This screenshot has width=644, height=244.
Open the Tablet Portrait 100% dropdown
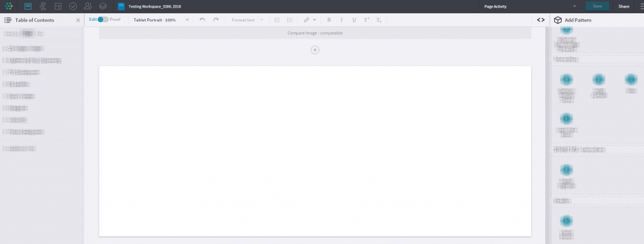161,19
